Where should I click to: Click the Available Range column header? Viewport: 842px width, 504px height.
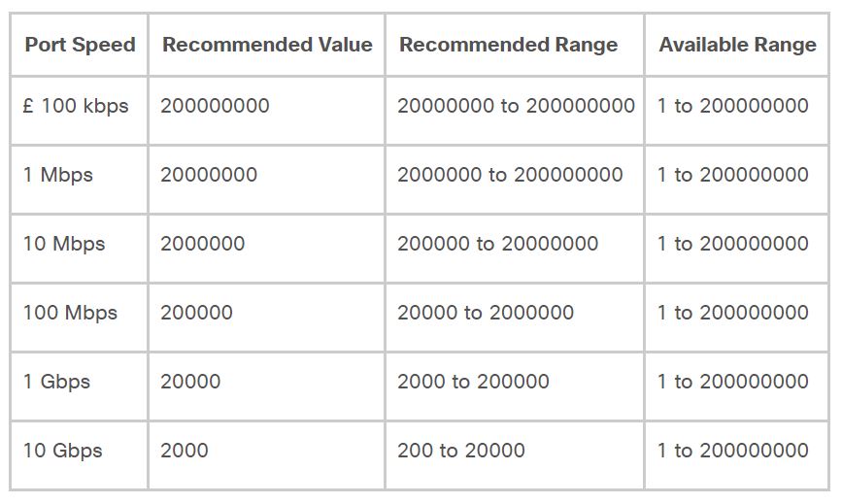click(x=737, y=45)
